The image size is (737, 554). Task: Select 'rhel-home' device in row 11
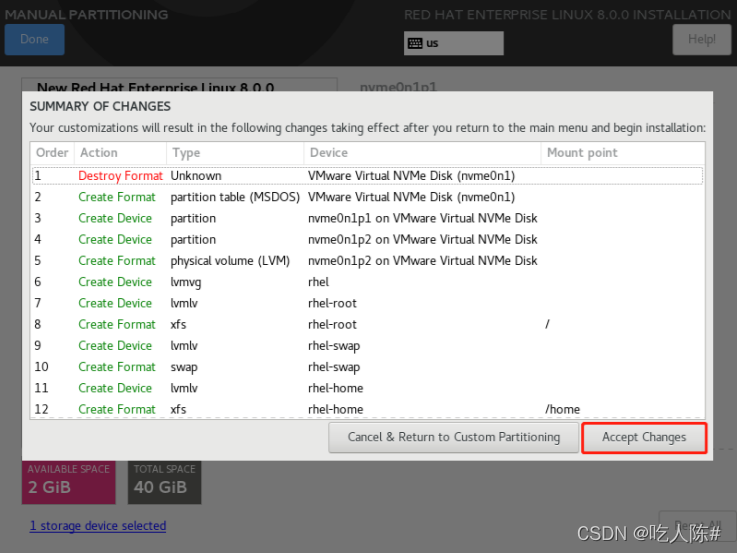coord(336,388)
